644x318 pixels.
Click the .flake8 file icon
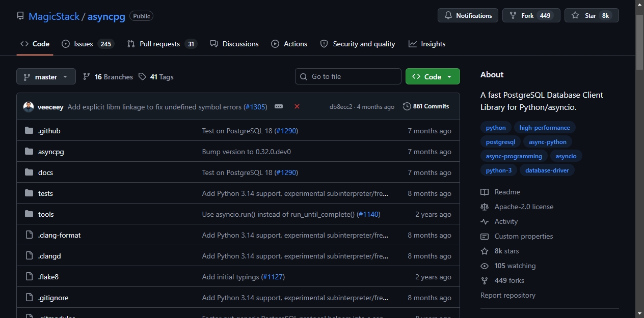tap(29, 277)
